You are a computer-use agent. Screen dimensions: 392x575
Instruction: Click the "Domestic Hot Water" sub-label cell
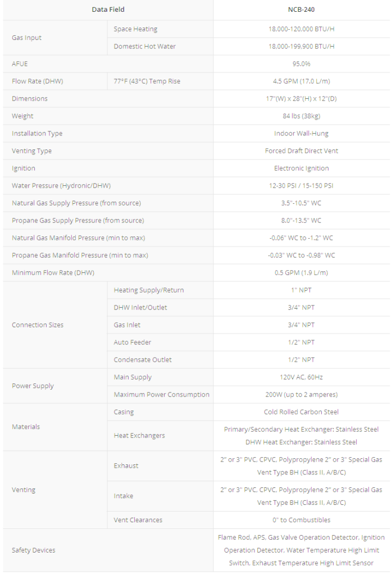144,47
